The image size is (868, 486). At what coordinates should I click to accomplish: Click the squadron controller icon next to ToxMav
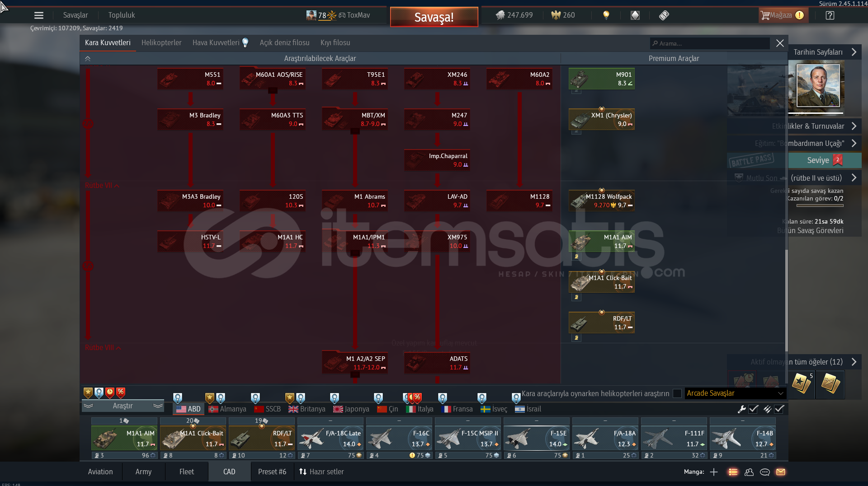342,15
